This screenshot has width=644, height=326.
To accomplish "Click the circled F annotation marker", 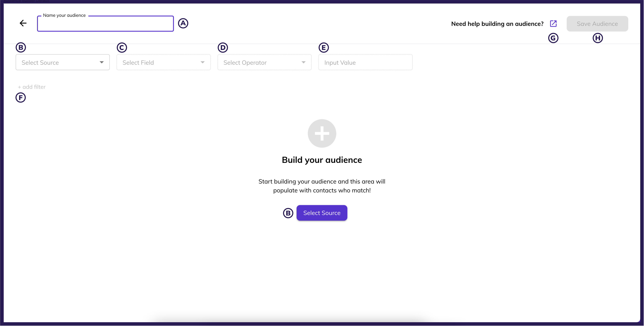I will (21, 98).
